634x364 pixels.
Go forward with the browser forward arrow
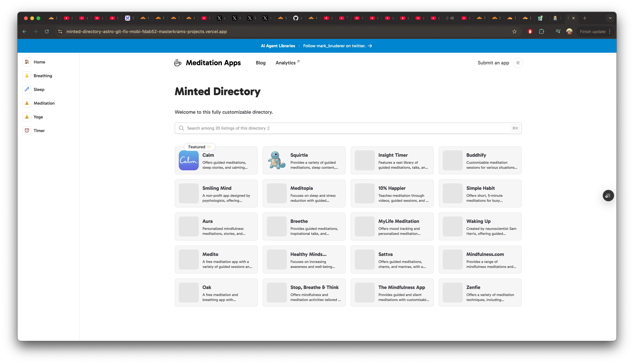(x=36, y=32)
